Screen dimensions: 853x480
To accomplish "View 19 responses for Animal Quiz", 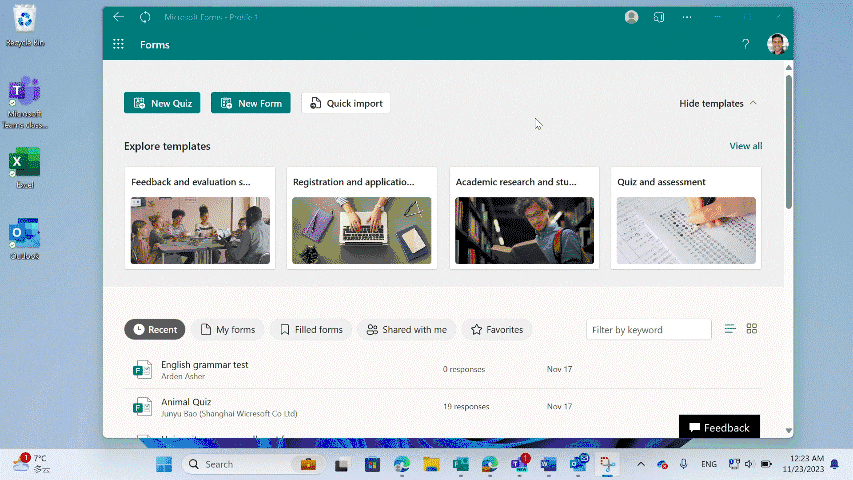I will 466,407.
